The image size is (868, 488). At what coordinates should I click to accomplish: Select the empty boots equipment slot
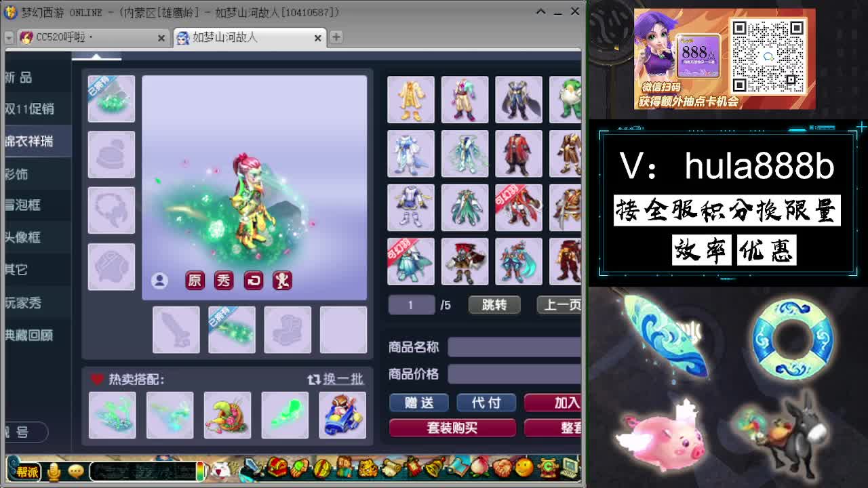tap(288, 330)
